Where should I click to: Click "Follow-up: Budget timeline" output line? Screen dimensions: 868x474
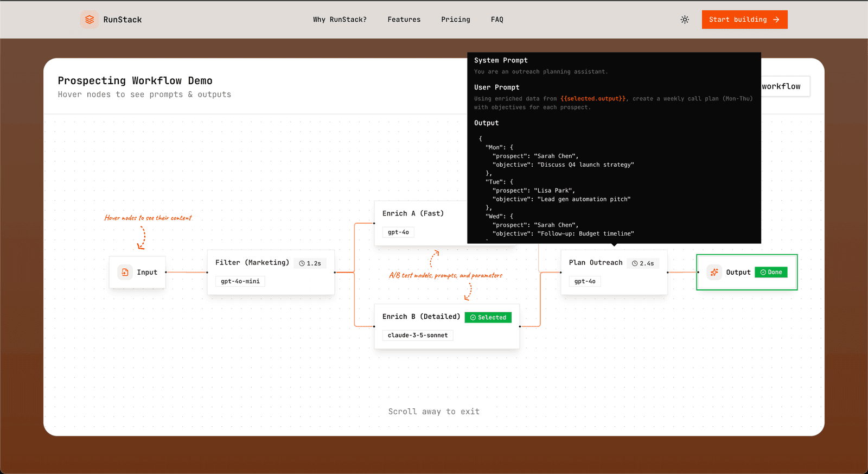click(563, 233)
